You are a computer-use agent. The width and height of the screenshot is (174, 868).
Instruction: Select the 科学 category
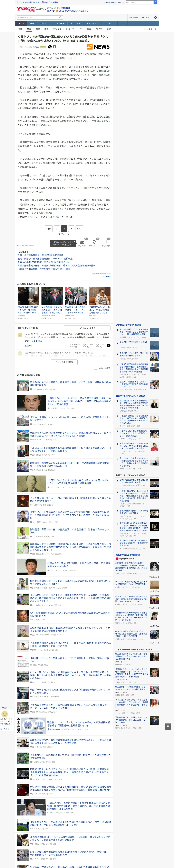(89, 29)
